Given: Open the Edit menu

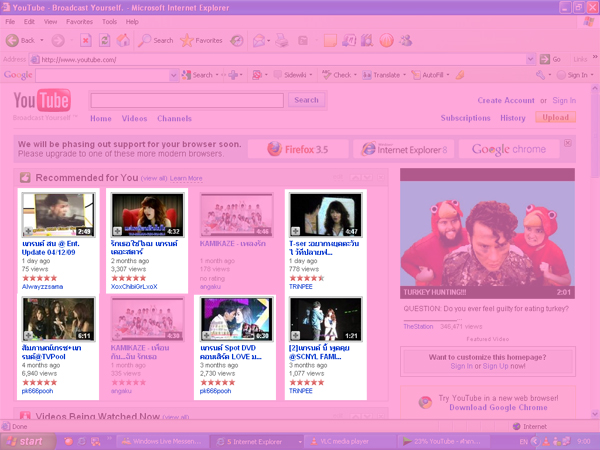Looking at the screenshot, I should 29,22.
